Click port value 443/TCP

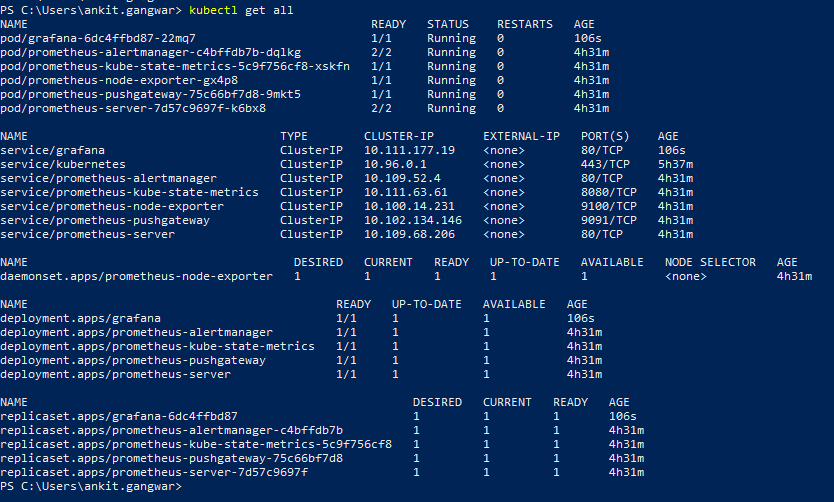605,164
